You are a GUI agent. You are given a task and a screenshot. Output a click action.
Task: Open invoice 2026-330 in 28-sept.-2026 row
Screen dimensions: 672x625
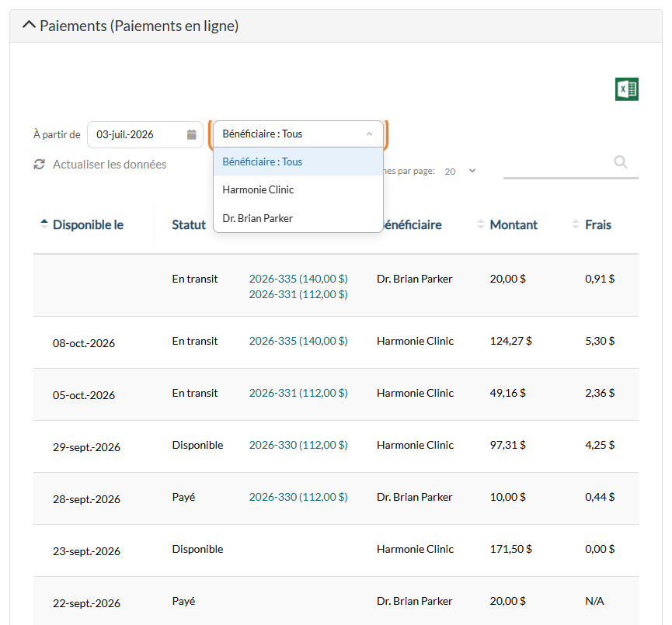298,497
